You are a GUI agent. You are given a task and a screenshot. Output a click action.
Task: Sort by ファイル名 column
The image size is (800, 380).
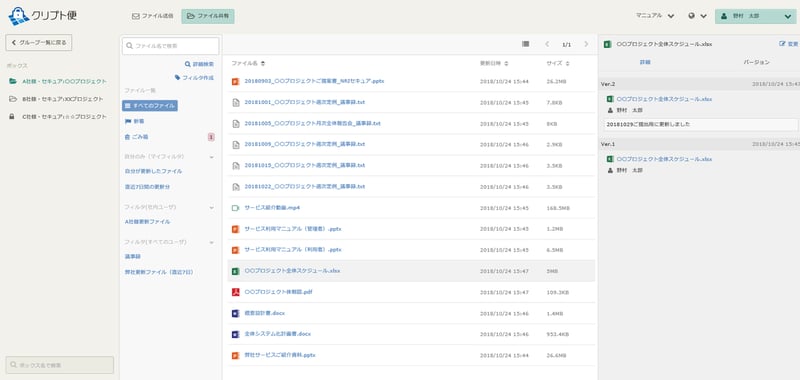(248, 64)
